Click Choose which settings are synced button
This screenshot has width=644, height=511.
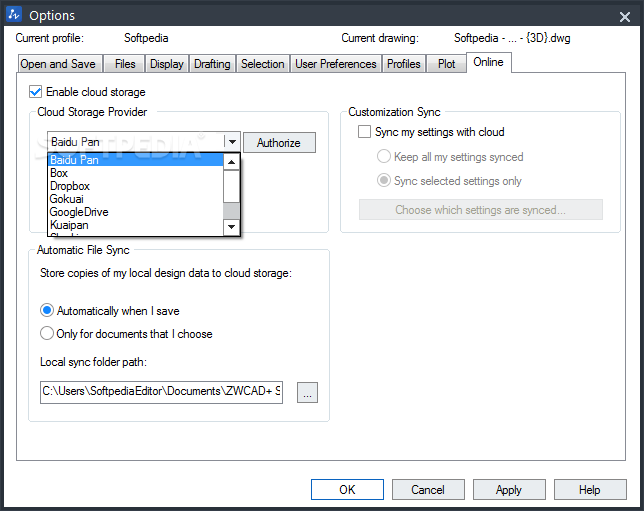481,210
